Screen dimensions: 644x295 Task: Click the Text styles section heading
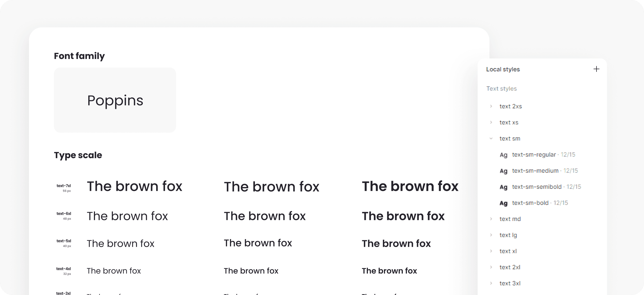tap(501, 89)
